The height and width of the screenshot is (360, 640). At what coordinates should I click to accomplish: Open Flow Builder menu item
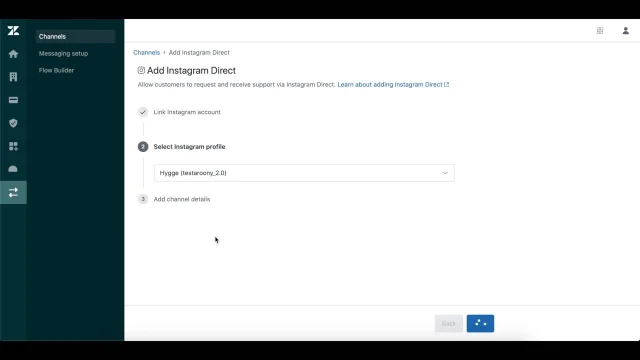pyautogui.click(x=56, y=70)
